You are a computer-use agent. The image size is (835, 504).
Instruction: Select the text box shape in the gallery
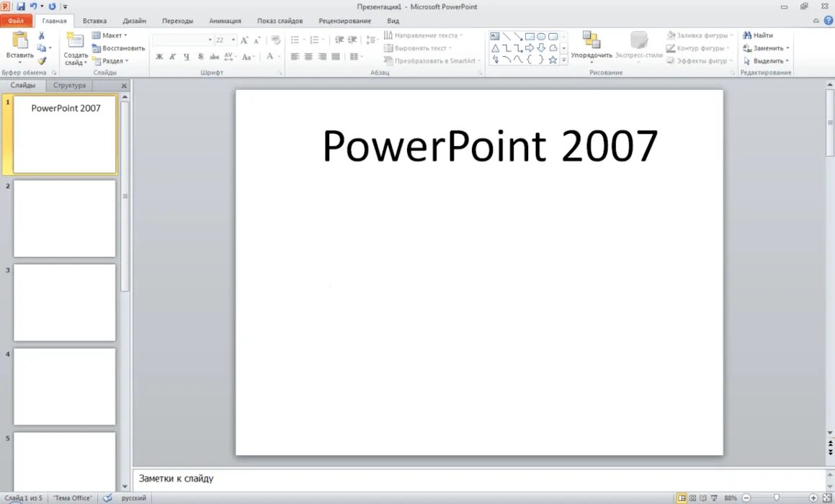click(x=495, y=37)
